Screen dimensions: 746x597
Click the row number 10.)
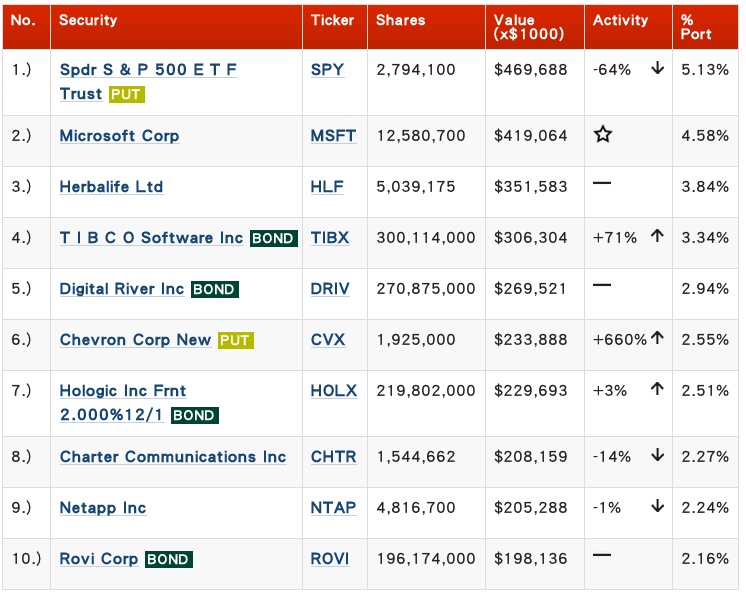tap(26, 558)
